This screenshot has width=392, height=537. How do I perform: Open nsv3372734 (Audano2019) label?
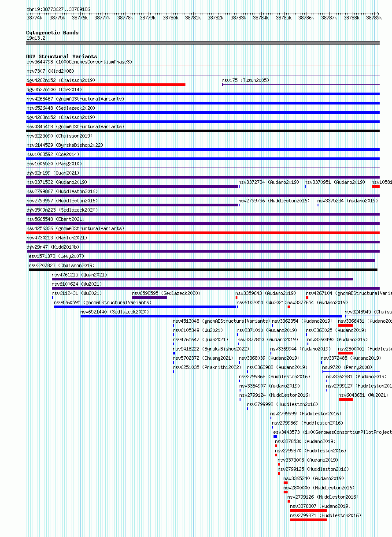(x=269, y=182)
